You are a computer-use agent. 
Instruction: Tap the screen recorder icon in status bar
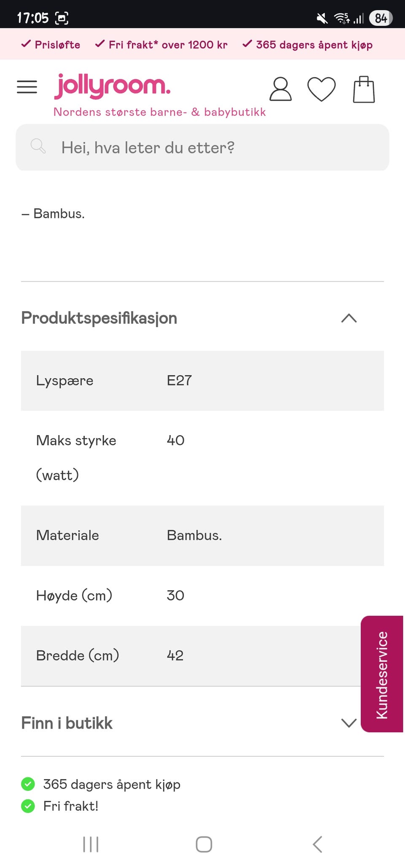coord(62,18)
